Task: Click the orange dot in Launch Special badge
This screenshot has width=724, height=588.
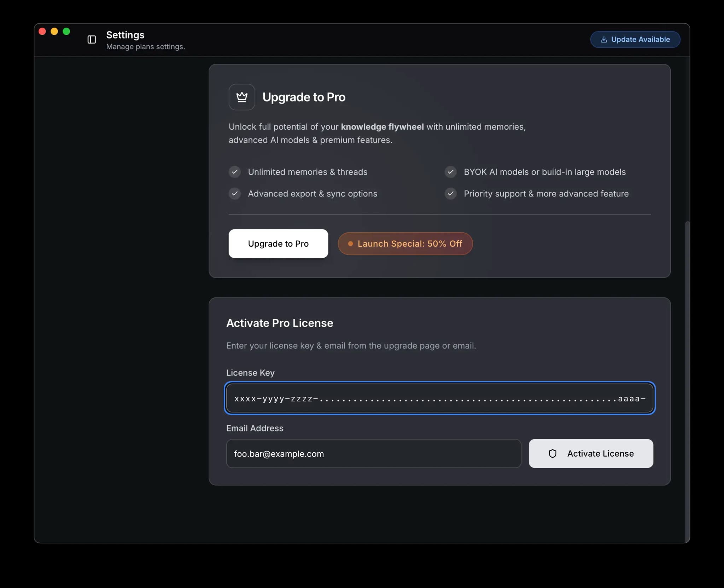Action: tap(350, 243)
